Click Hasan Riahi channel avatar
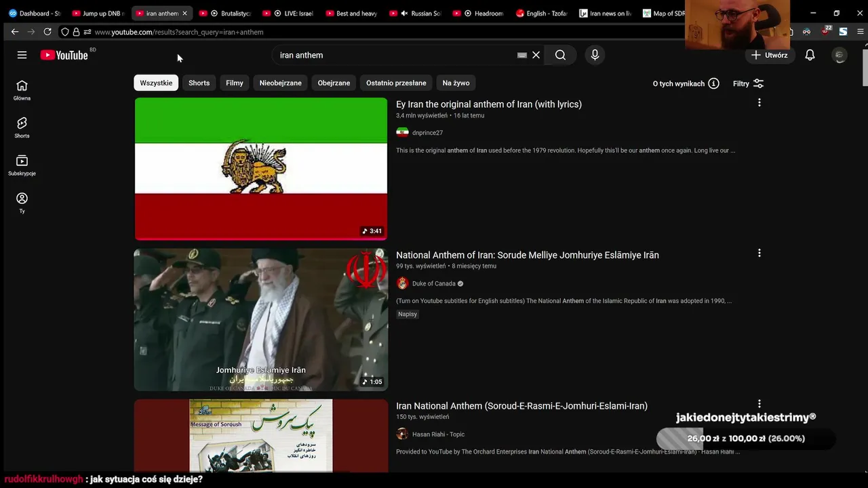Viewport: 868px width, 488px height. [x=402, y=434]
